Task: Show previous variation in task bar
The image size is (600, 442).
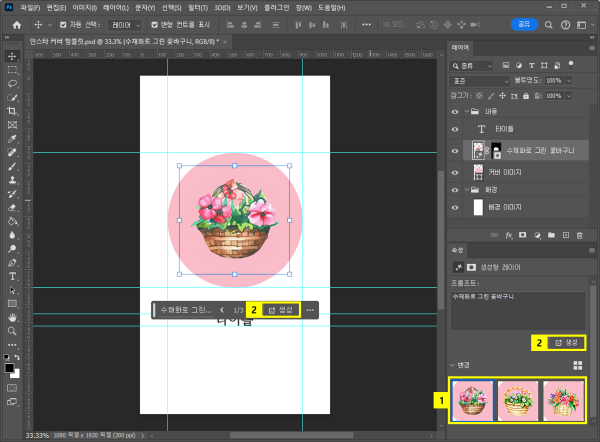Action: [x=222, y=310]
